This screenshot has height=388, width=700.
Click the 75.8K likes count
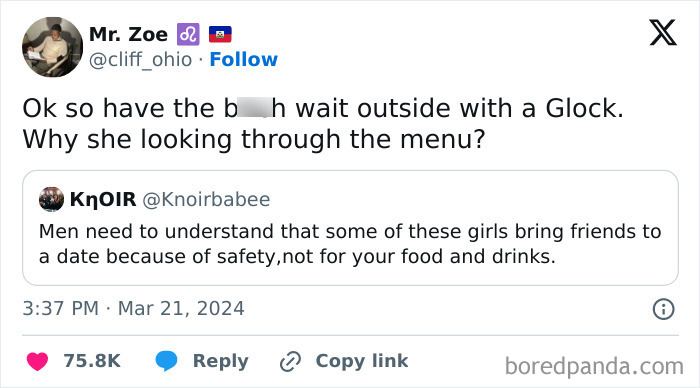(x=92, y=361)
